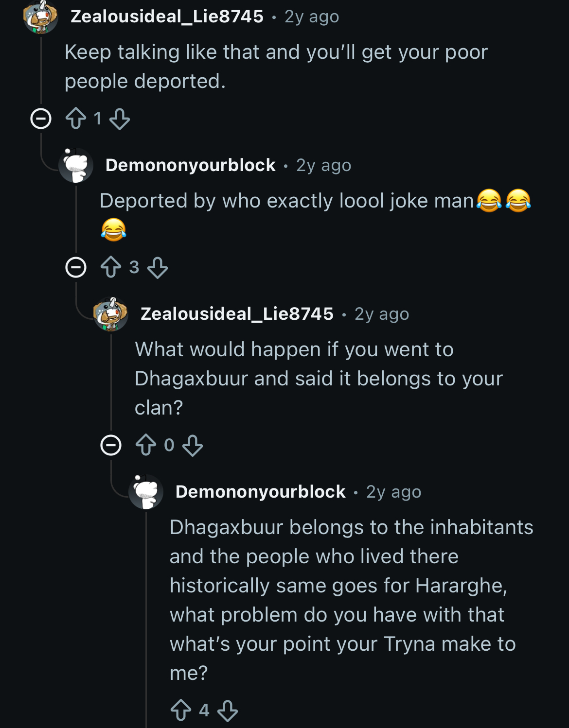Screen dimensions: 569x728
Task: Collapse the "What would happen" reply thread
Action: coord(111,445)
